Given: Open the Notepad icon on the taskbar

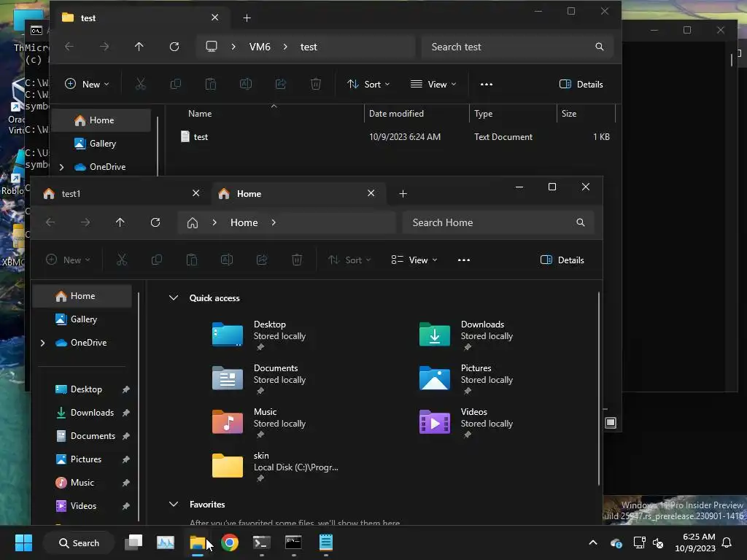Looking at the screenshot, I should click(x=326, y=542).
